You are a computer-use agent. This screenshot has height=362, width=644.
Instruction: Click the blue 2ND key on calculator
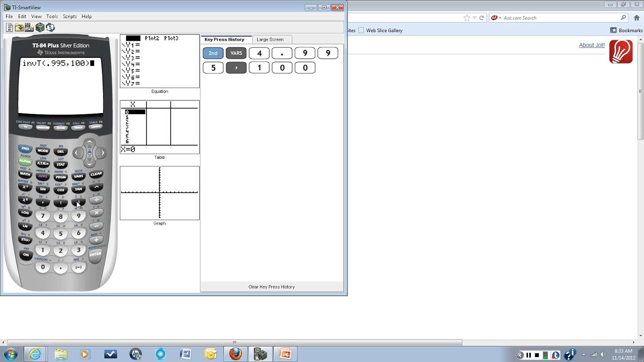[25, 149]
